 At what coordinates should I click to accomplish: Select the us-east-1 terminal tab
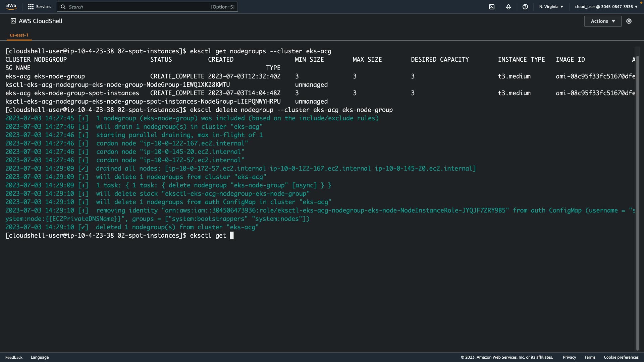[x=19, y=35]
